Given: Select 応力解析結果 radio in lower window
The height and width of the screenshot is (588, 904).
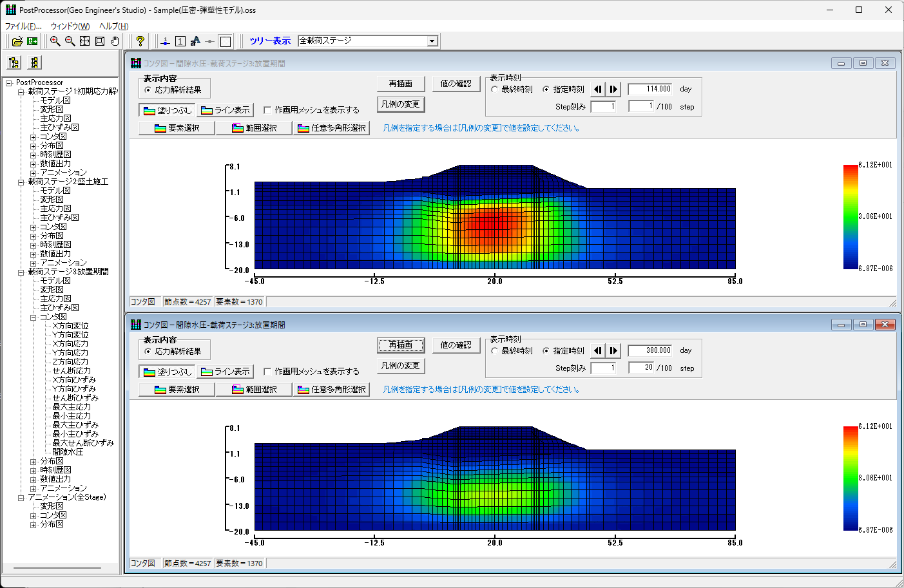Looking at the screenshot, I should click(x=173, y=352).
